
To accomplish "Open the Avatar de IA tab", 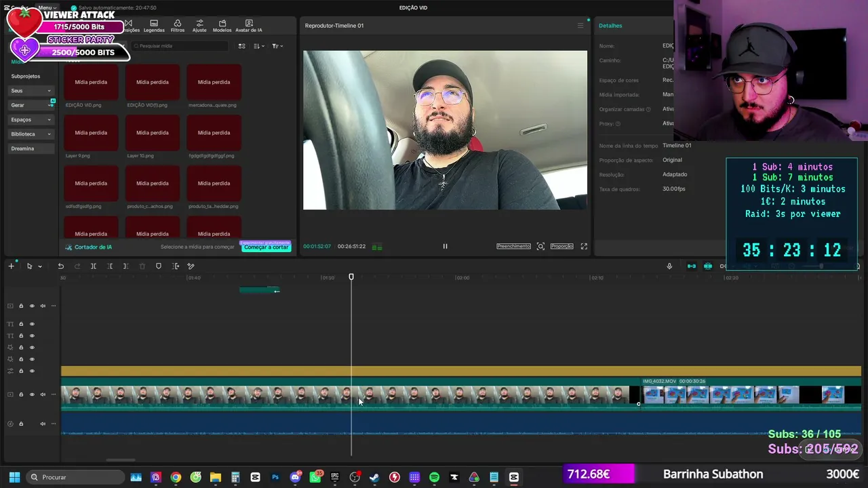I will pyautogui.click(x=249, y=26).
